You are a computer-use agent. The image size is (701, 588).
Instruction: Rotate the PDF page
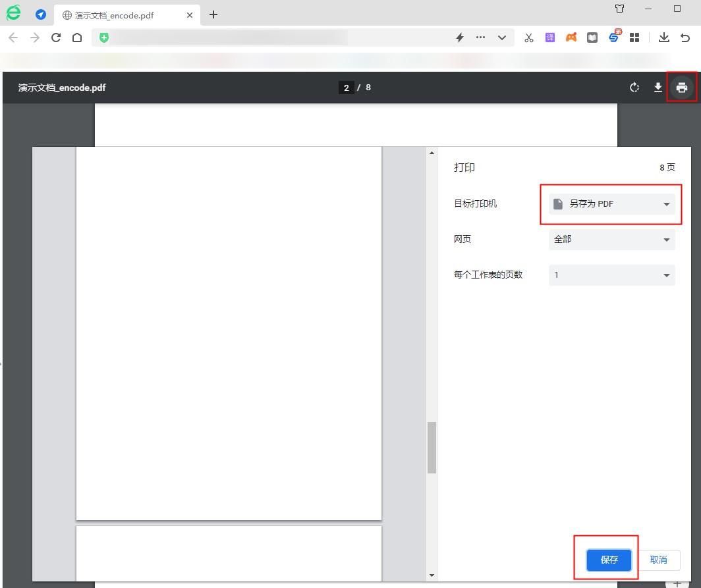coord(634,87)
